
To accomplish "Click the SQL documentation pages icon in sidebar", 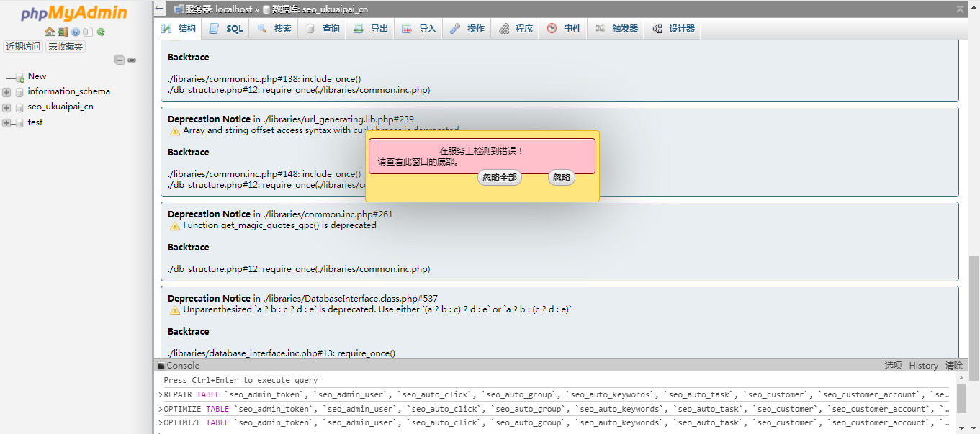I will click(88, 32).
